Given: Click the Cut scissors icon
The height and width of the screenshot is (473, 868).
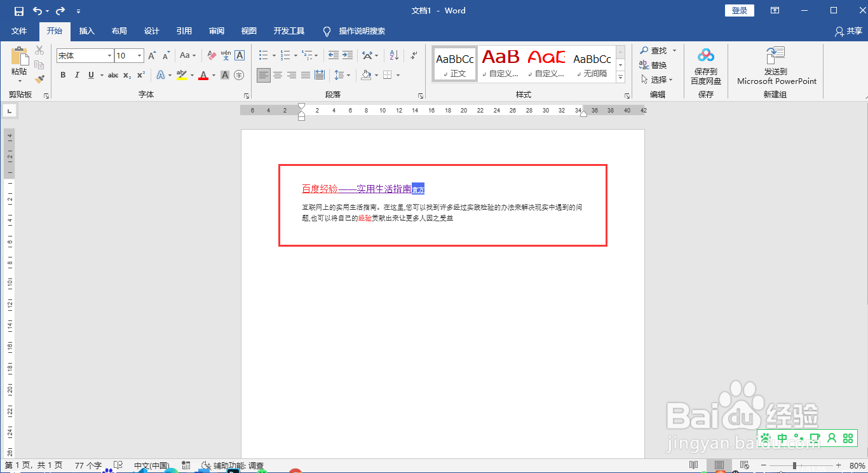Looking at the screenshot, I should click(x=39, y=50).
